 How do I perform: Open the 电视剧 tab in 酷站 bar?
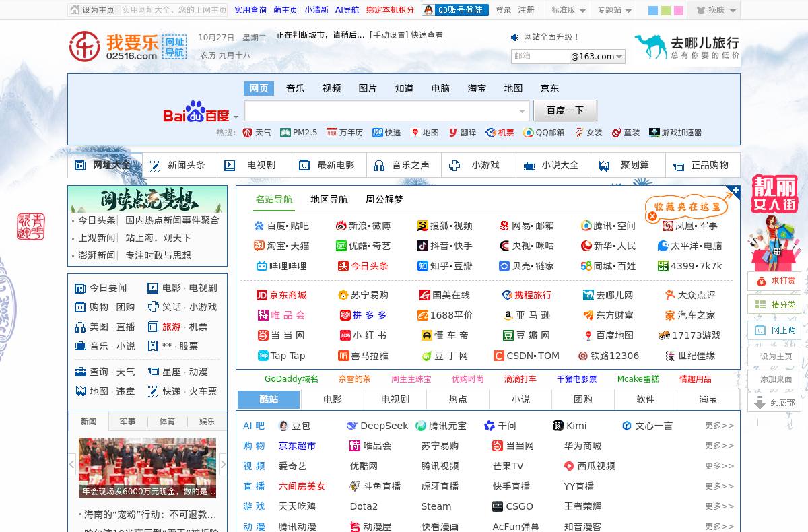pos(395,399)
